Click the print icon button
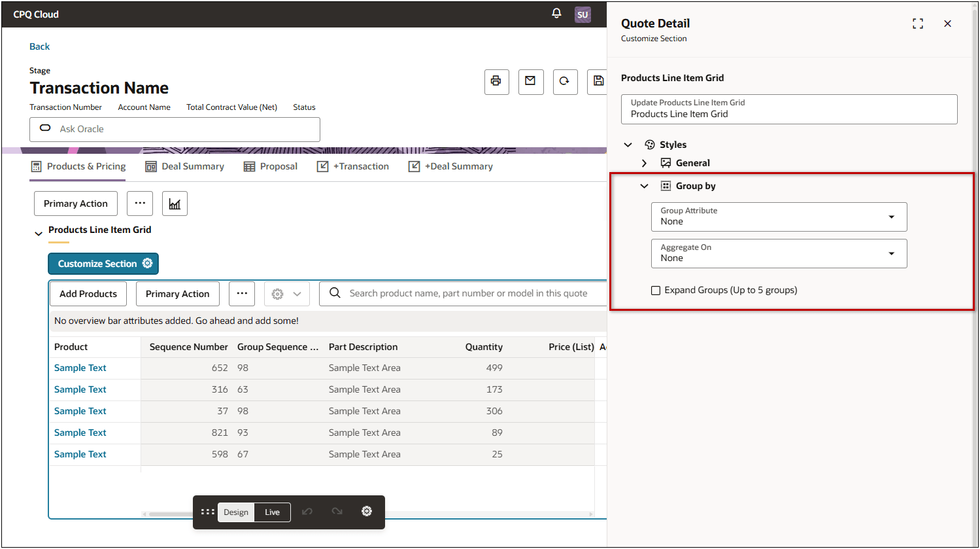Screen dimensions: 980x549 [496, 82]
